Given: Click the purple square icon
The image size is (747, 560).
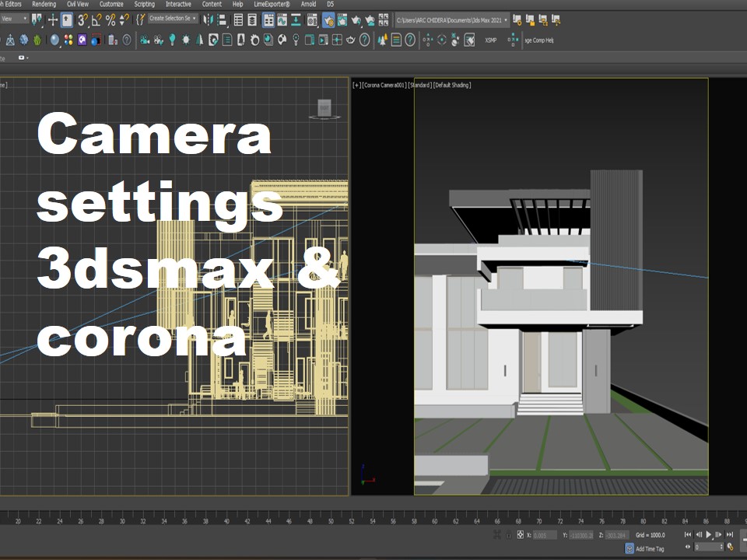Looking at the screenshot, I should click(x=82, y=40).
